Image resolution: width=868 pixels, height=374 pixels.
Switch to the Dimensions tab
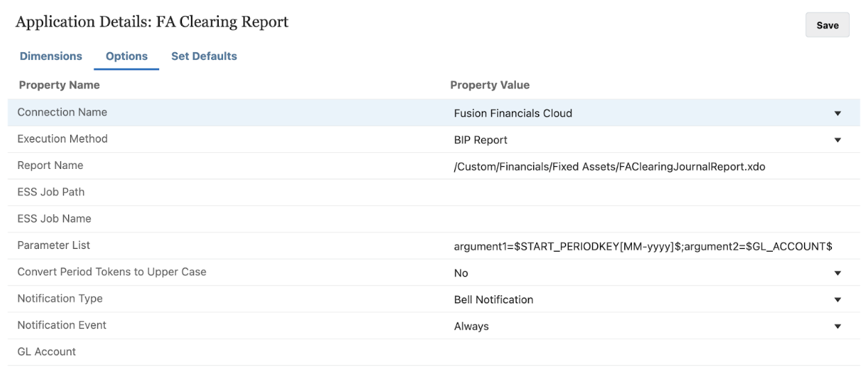[50, 56]
